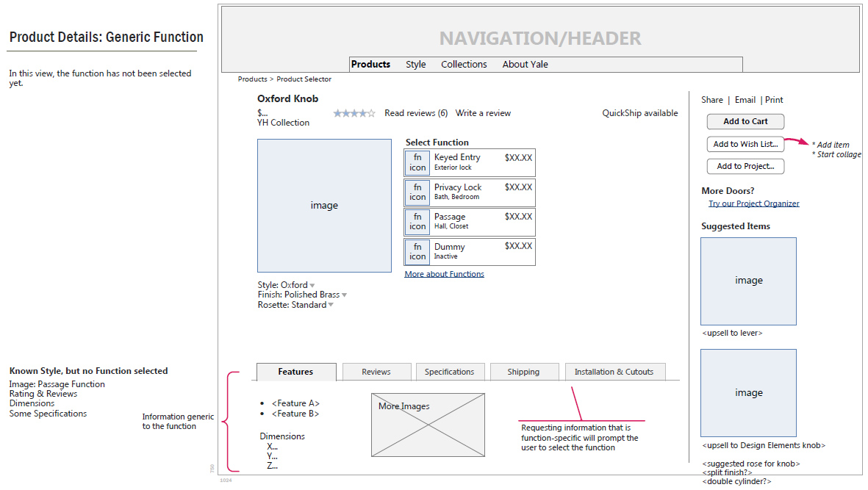Click the Dimensions heading in Features
The height and width of the screenshot is (490, 868).
point(282,436)
